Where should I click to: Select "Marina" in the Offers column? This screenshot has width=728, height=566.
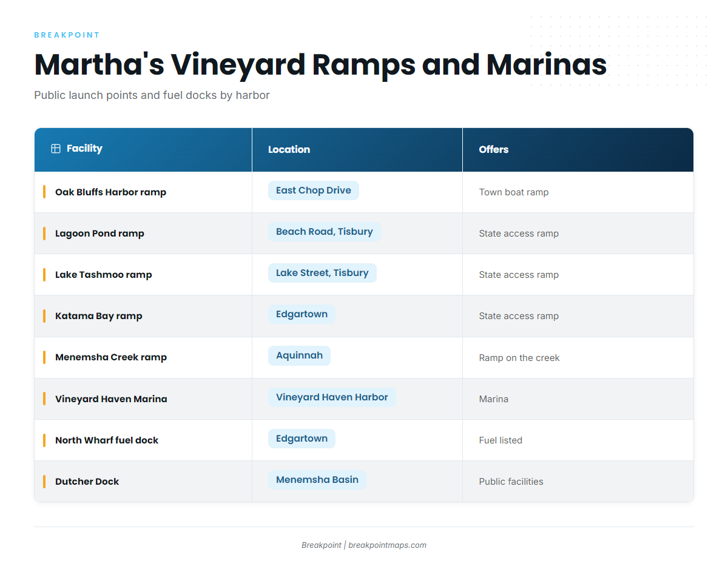coord(494,399)
